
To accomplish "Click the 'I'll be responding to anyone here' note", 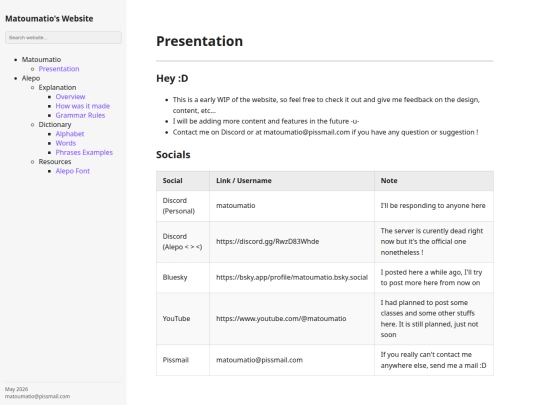I will (434, 206).
